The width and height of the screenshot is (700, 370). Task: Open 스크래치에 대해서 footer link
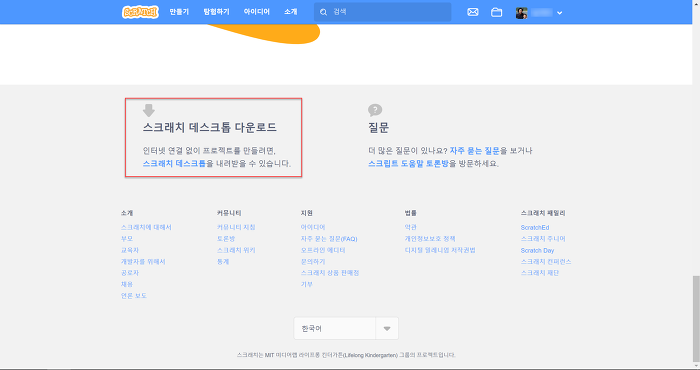tap(146, 227)
